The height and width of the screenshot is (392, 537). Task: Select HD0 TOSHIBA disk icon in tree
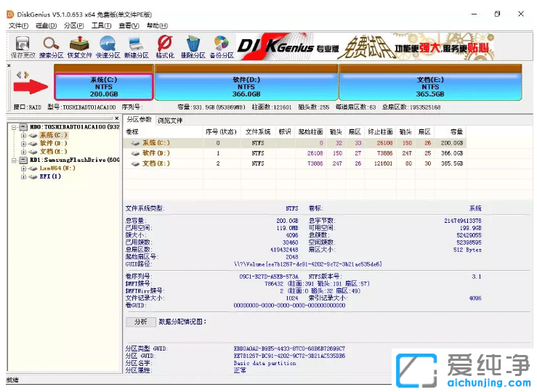23,127
